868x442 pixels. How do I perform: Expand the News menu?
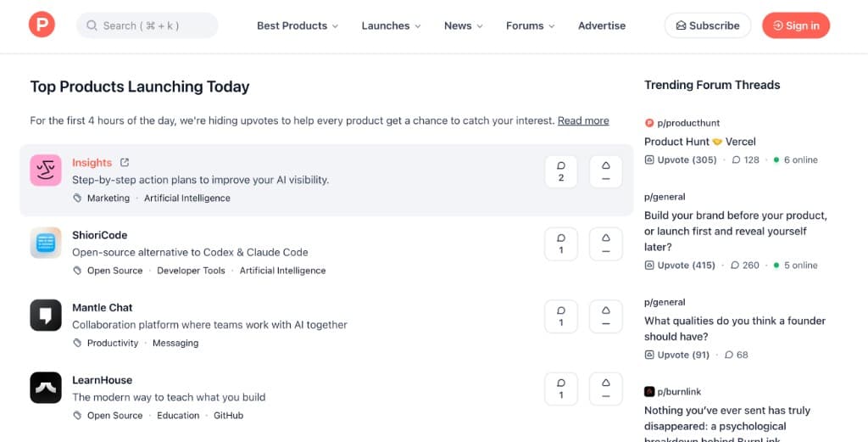(x=464, y=25)
